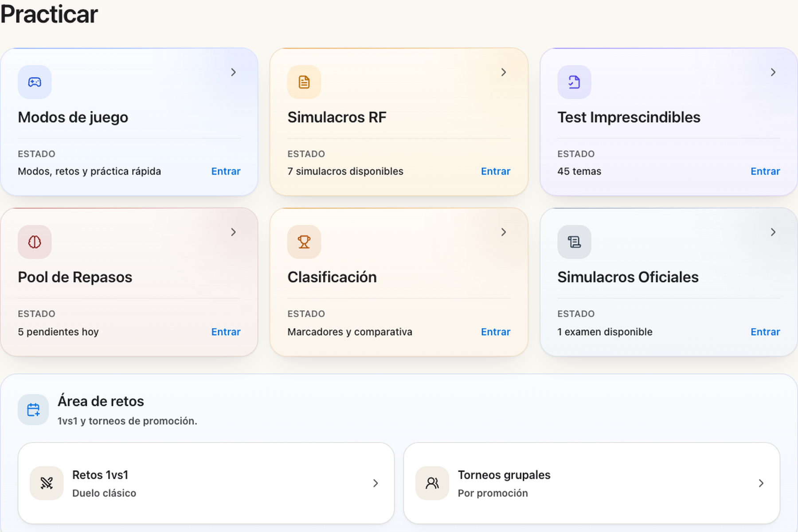Open Pool de Repasos via its chevron arrow
Image resolution: width=798 pixels, height=532 pixels.
point(234,232)
